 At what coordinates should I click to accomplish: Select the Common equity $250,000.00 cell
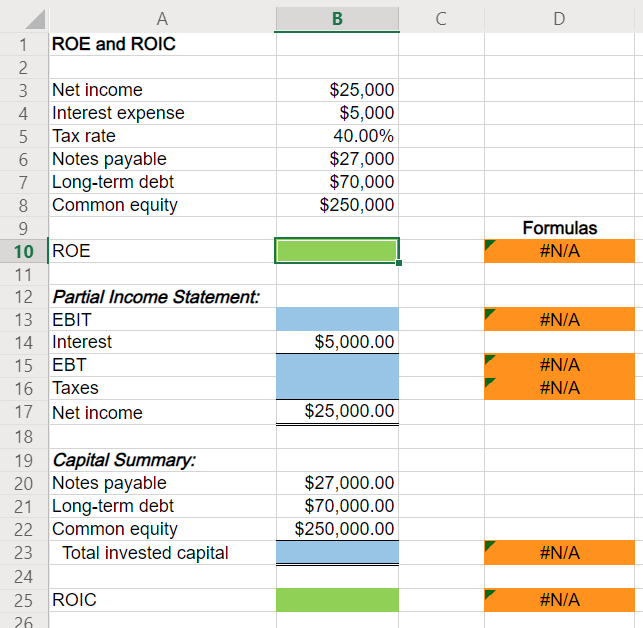(x=337, y=529)
